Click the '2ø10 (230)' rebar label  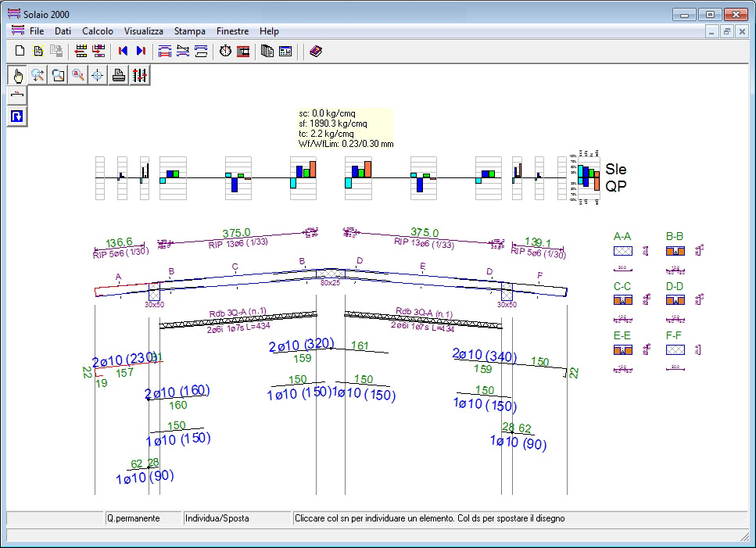coord(124,360)
